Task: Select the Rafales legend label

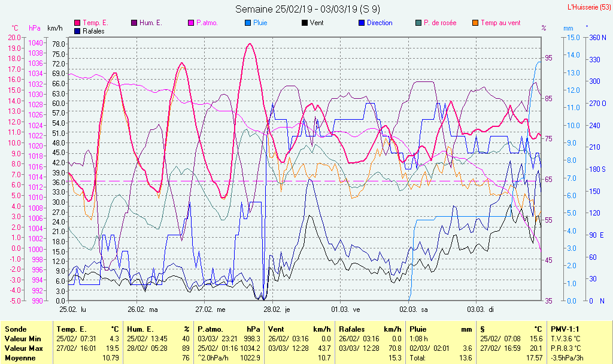Action: pos(93,31)
